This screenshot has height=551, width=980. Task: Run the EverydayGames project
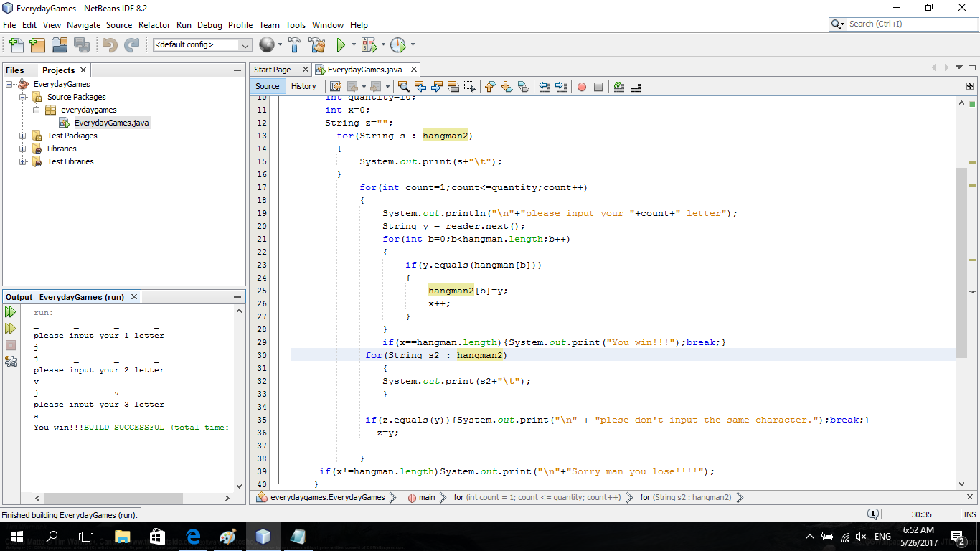340,44
